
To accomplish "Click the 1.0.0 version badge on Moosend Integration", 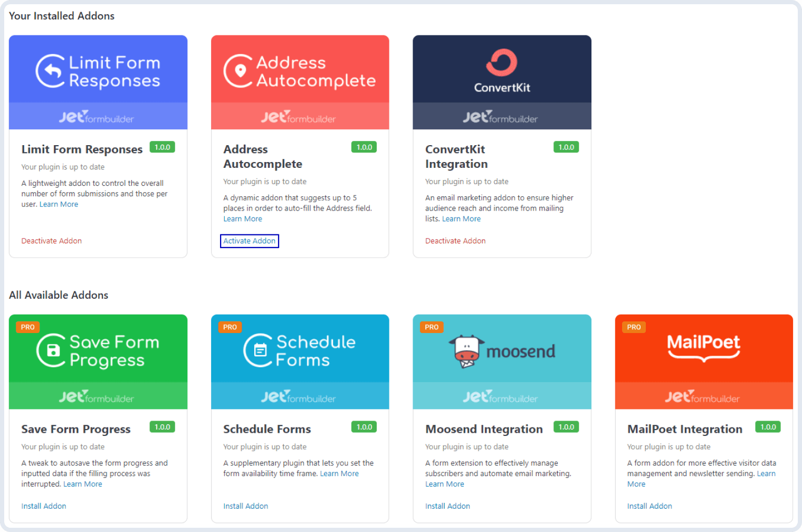I will 566,427.
